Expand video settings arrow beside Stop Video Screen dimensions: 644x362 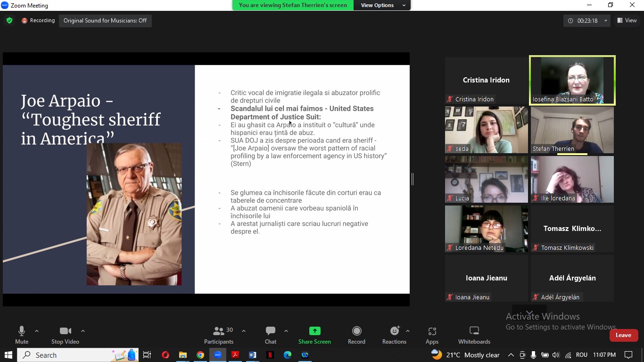[x=83, y=331]
